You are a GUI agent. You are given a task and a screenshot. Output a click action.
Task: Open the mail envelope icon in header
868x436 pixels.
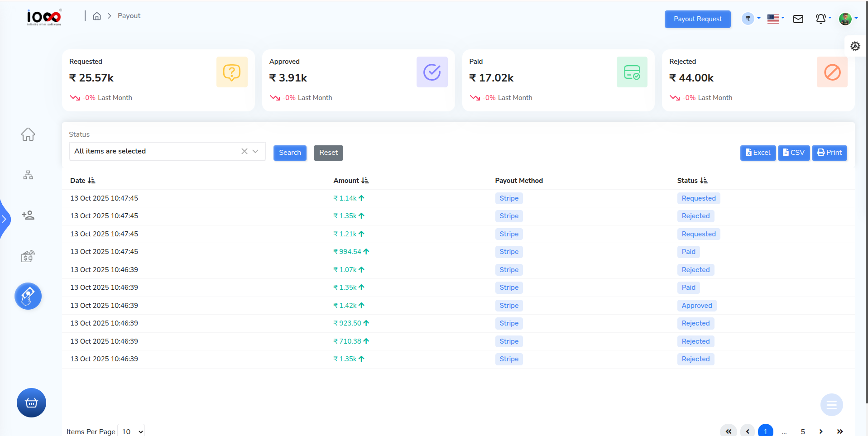(x=798, y=19)
